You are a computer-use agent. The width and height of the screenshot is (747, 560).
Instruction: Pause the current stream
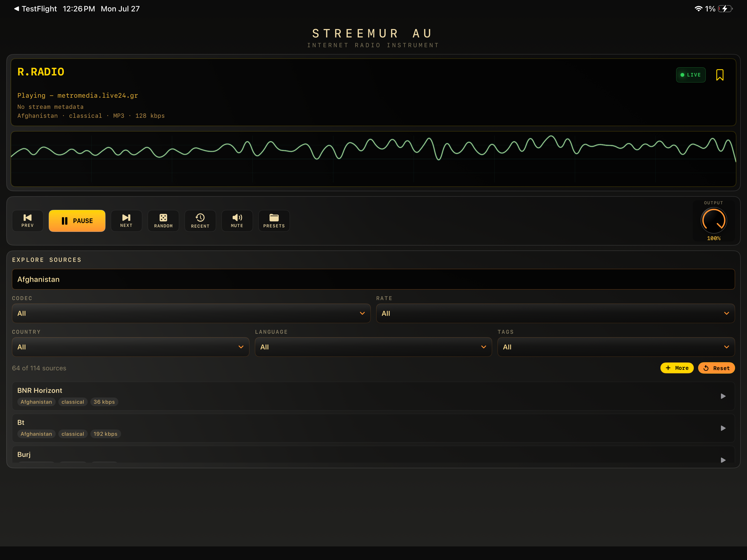click(x=77, y=221)
